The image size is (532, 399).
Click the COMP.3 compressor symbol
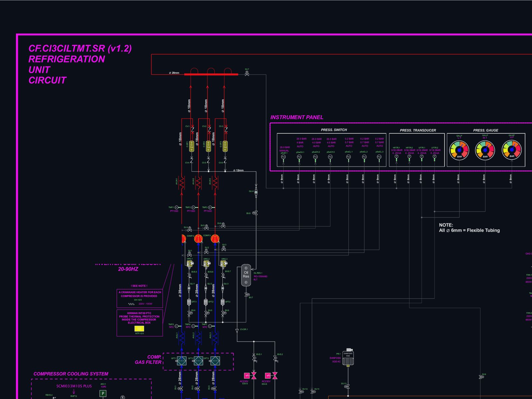(x=215, y=239)
